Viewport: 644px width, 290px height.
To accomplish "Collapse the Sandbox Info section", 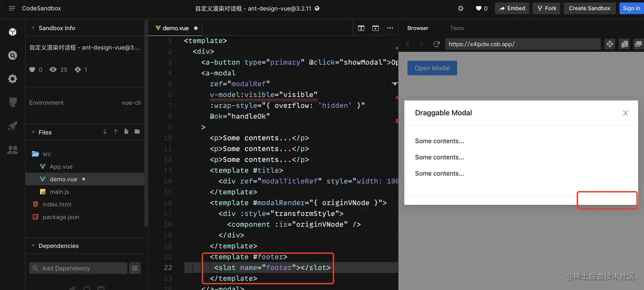I will [33, 28].
